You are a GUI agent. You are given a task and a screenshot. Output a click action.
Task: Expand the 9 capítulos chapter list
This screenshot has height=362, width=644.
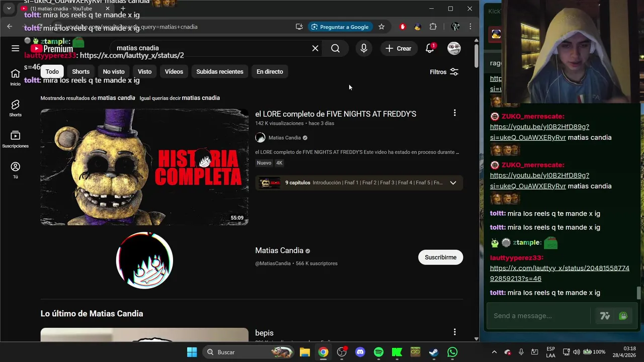point(453,183)
